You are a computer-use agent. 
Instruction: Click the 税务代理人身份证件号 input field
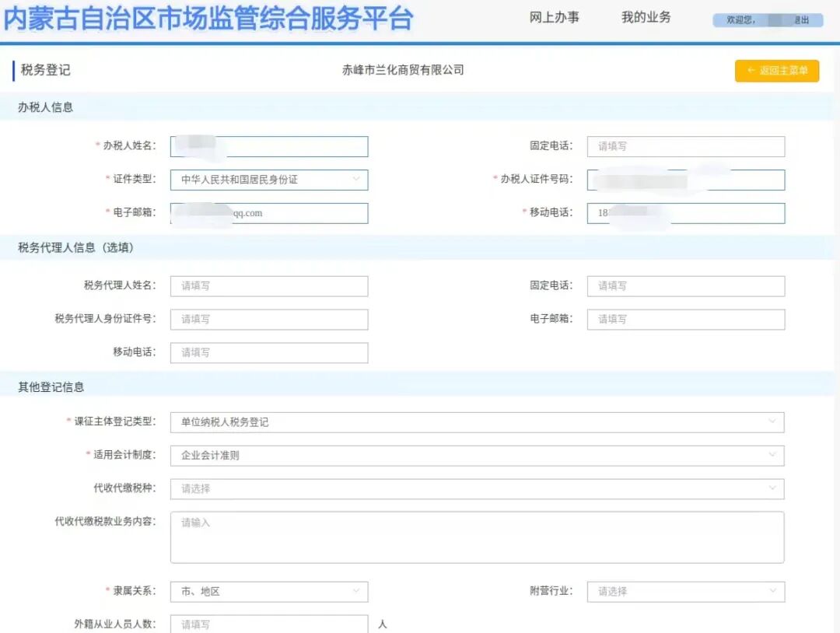tap(268, 319)
